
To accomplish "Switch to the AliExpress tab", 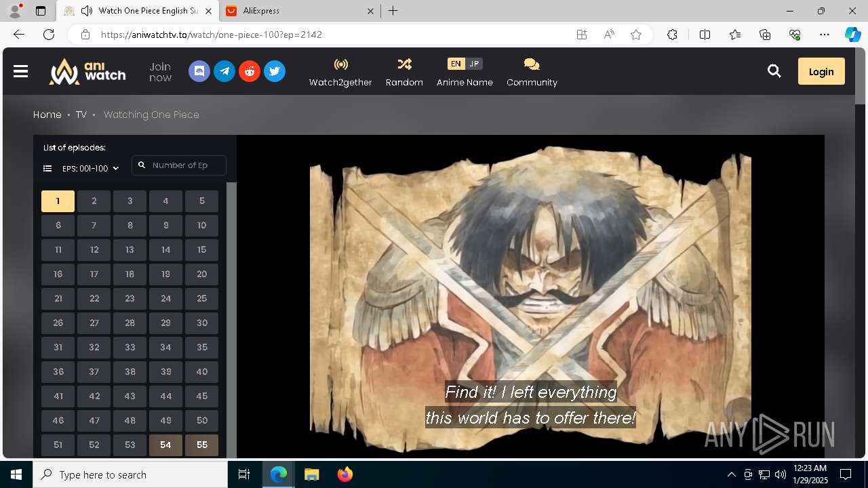I will (298, 11).
